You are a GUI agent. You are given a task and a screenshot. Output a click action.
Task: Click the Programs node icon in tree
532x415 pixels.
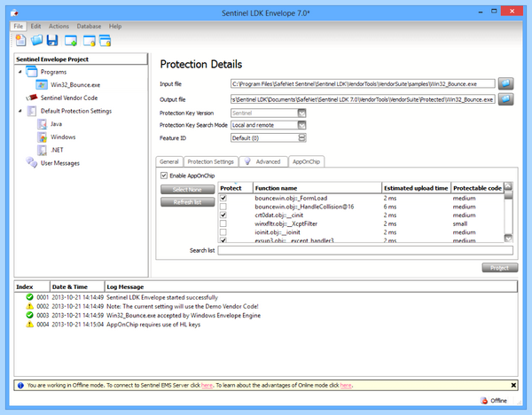[32, 72]
